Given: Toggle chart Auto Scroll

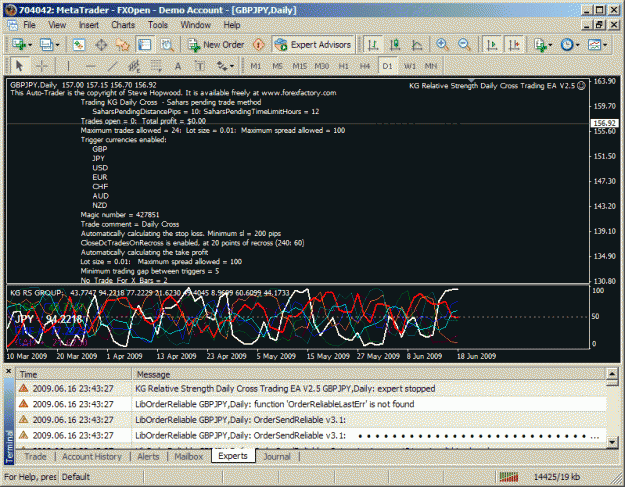Looking at the screenshot, I should pyautogui.click(x=492, y=45).
